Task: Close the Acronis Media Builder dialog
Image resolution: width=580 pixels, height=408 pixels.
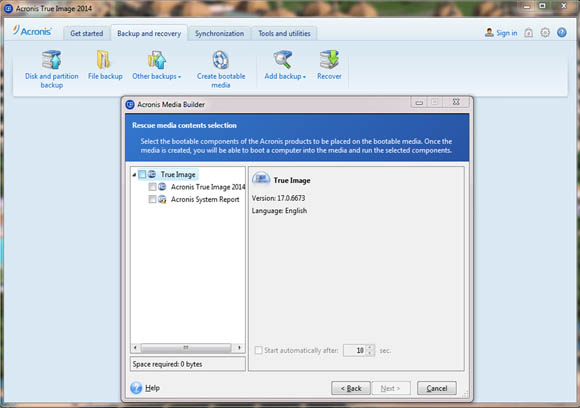Action: [x=456, y=102]
